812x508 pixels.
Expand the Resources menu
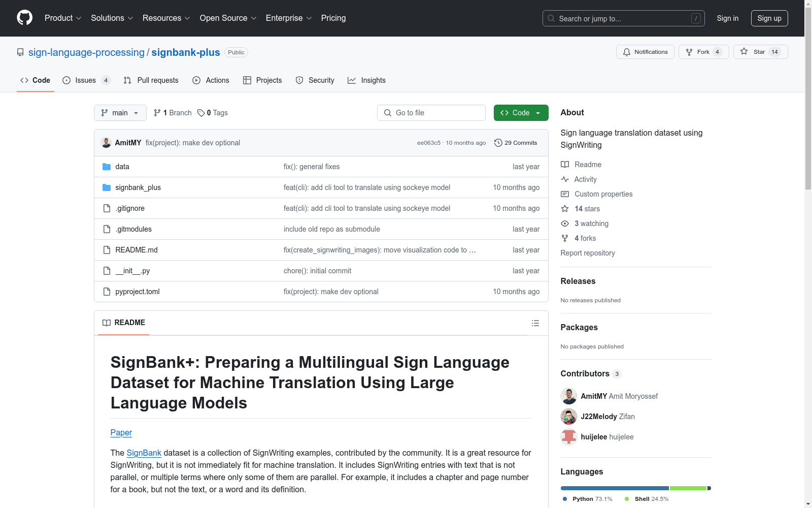(x=166, y=18)
